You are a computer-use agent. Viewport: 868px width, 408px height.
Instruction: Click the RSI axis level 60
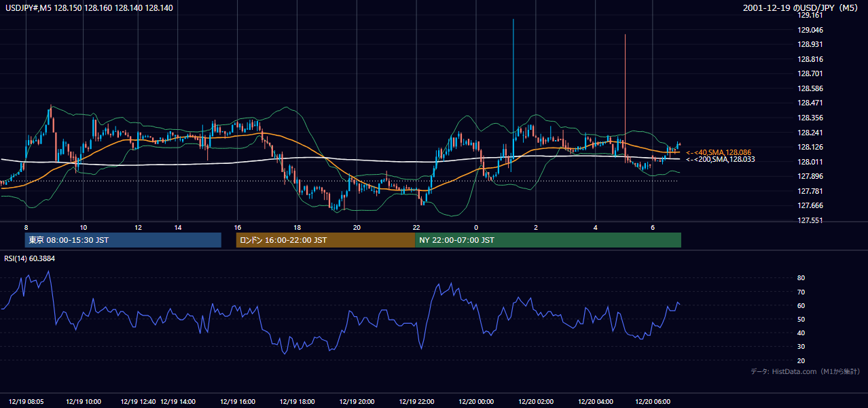click(801, 305)
